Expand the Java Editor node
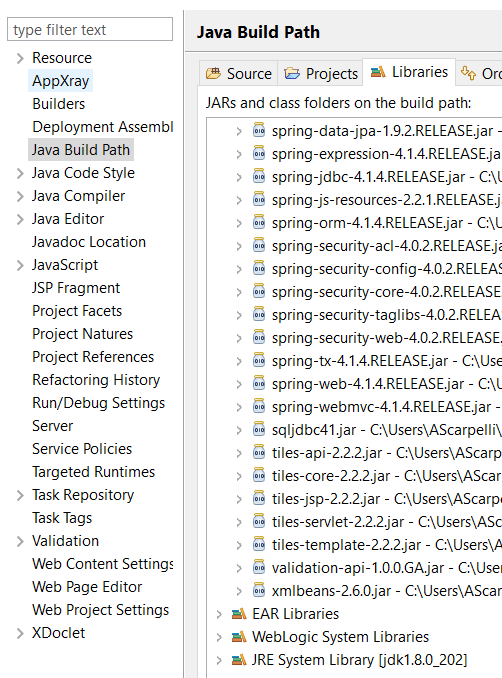 20,219
